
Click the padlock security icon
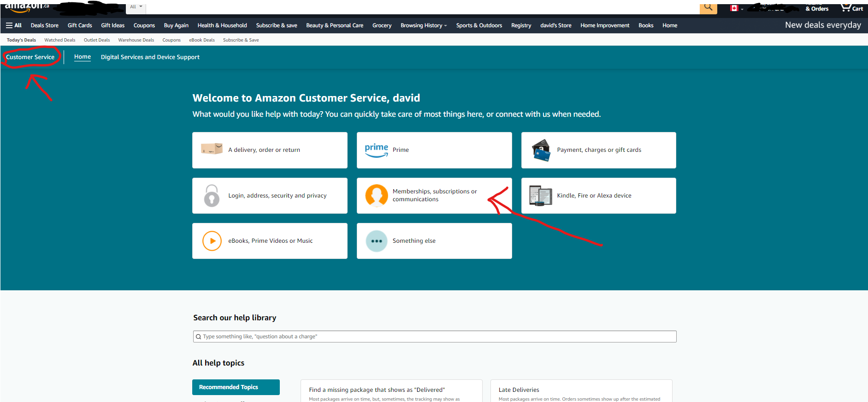tap(212, 196)
